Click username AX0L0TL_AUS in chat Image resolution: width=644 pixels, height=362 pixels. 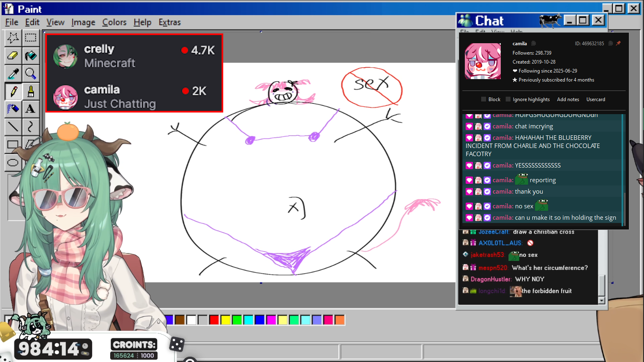tap(500, 243)
